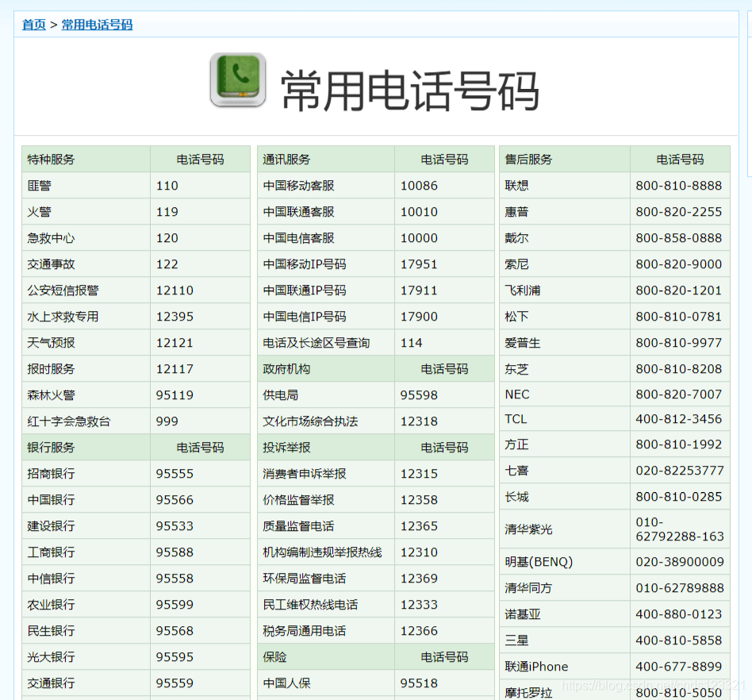Viewport: 752px width, 700px height.
Task: Click the 急救中心 entry
Action: [x=51, y=238]
